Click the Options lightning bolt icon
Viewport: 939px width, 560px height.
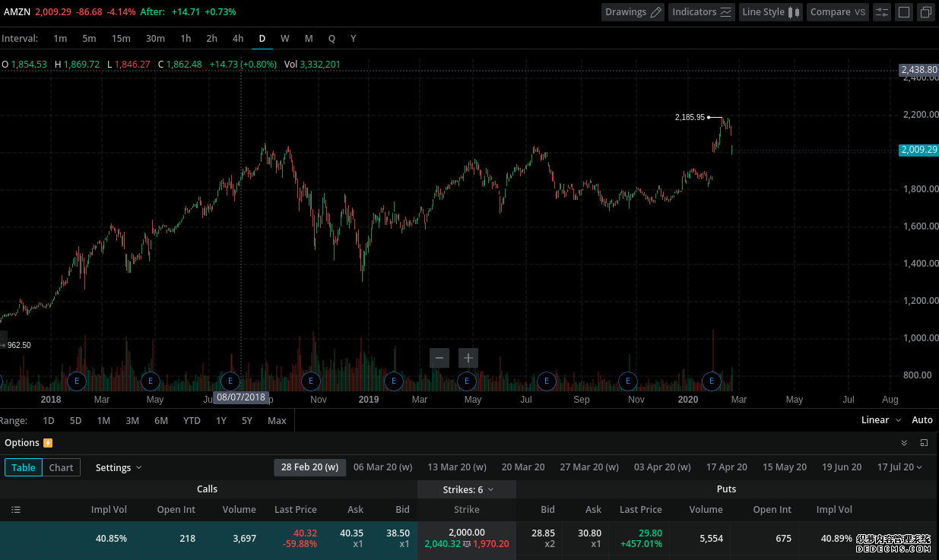pos(48,443)
